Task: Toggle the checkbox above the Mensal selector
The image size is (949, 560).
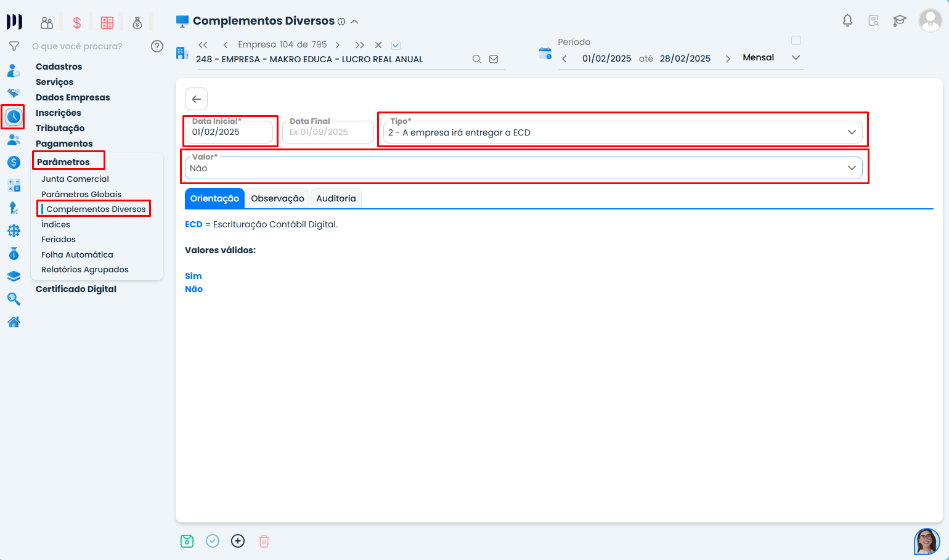Action: tap(796, 41)
